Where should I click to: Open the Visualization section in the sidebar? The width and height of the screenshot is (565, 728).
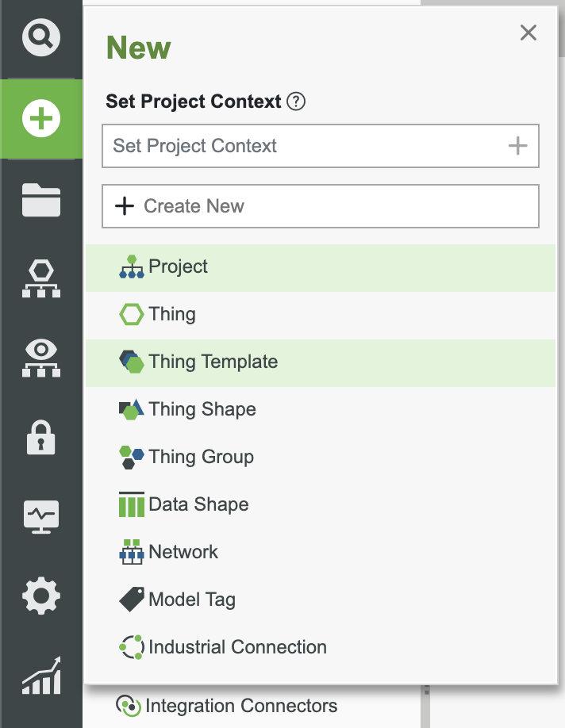pyautogui.click(x=40, y=357)
